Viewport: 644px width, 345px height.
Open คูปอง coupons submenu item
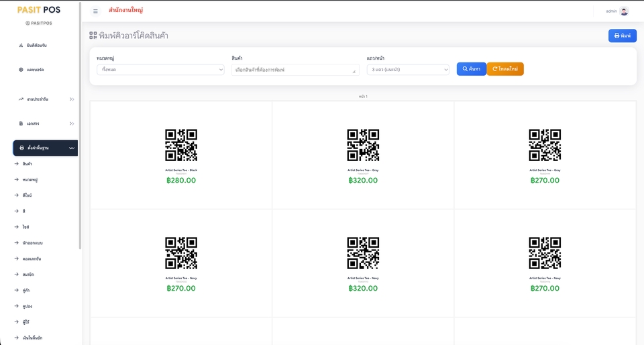click(28, 306)
